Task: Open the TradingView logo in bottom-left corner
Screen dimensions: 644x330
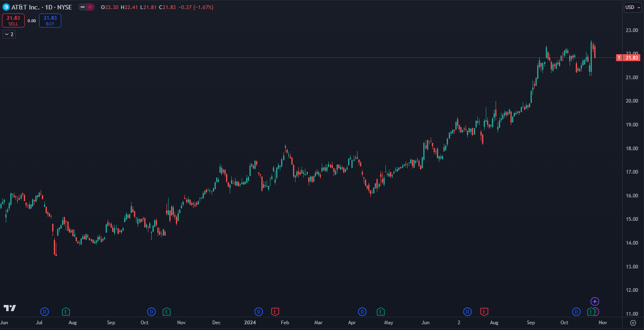Action: (9, 308)
